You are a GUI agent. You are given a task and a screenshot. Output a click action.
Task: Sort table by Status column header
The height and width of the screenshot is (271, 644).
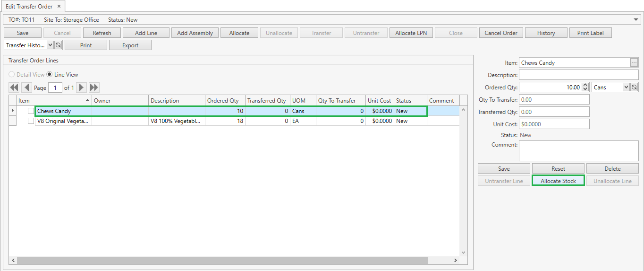click(404, 101)
